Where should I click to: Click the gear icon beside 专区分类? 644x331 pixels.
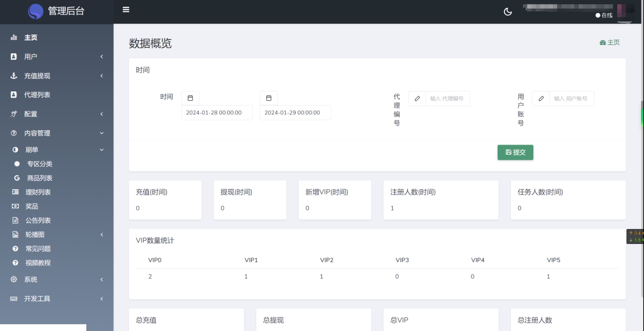pos(17,164)
